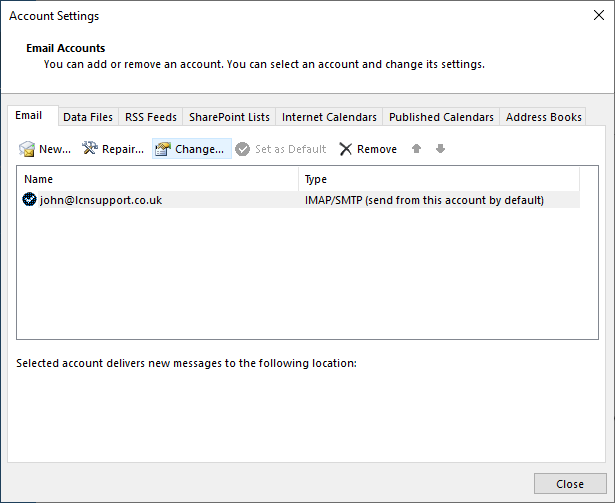
Task: Switch to the Data Files tab
Action: click(88, 117)
